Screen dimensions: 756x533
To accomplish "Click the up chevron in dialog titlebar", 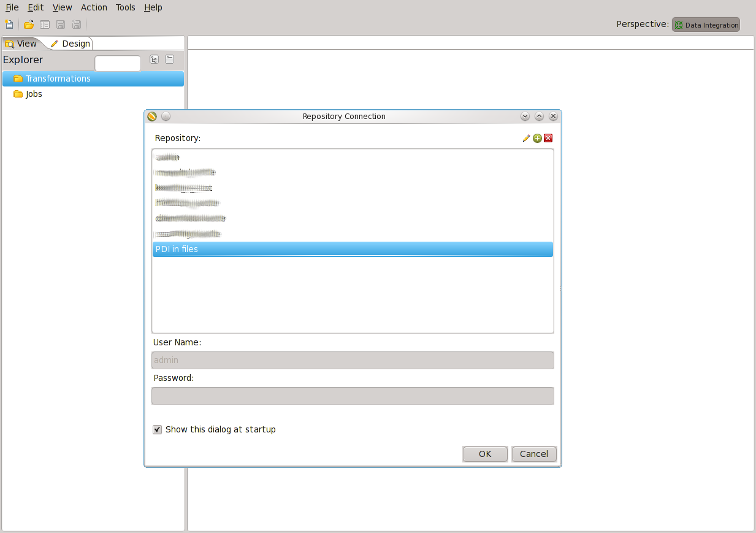I will (x=539, y=117).
